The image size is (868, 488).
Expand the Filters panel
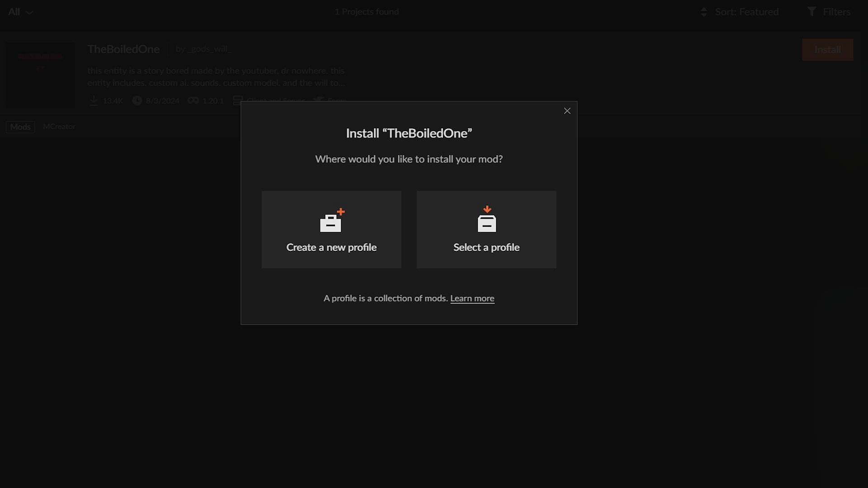(x=836, y=12)
